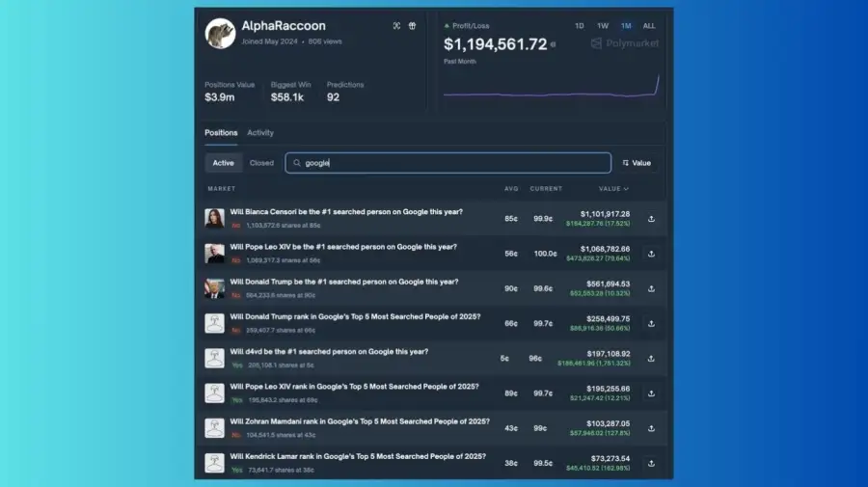The width and height of the screenshot is (868, 487).
Task: Click Zohran Mamdani market placeholder thumbnail
Action: [214, 428]
